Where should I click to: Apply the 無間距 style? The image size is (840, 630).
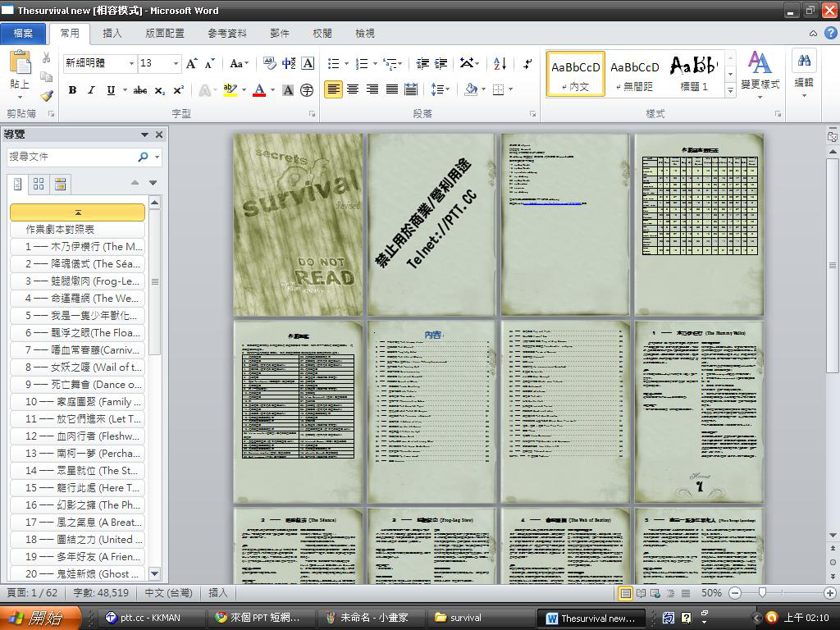click(x=635, y=74)
